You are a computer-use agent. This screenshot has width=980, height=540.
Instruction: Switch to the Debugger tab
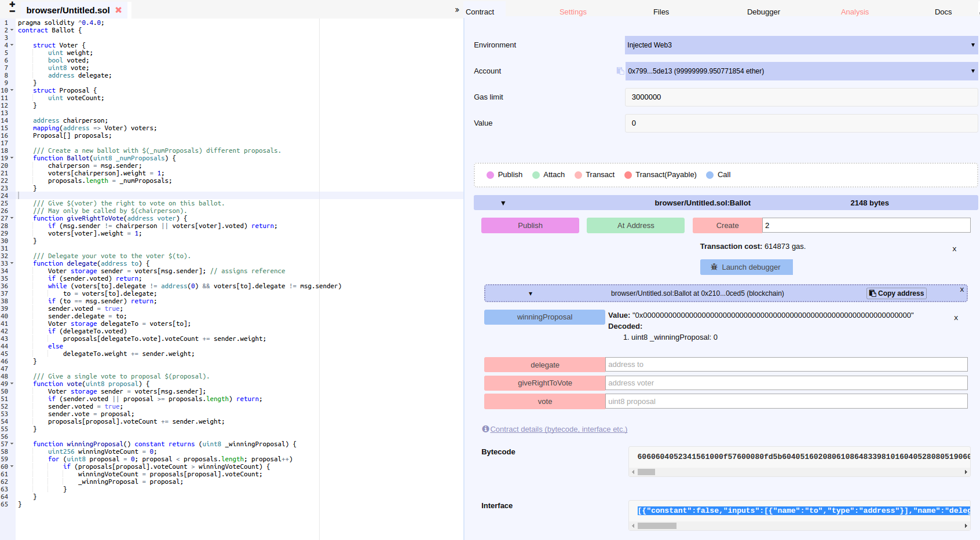pos(763,12)
